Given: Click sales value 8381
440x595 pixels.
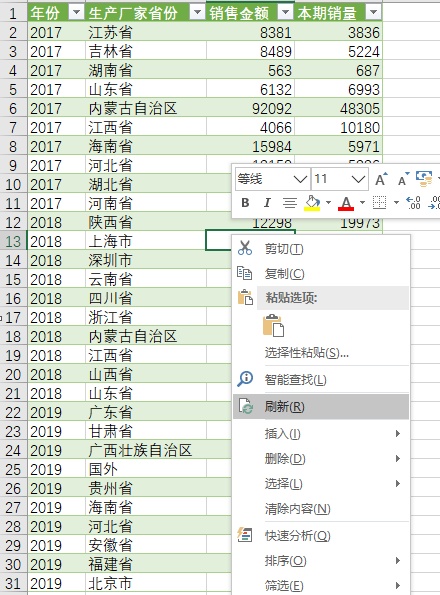Looking at the screenshot, I should [x=250, y=32].
